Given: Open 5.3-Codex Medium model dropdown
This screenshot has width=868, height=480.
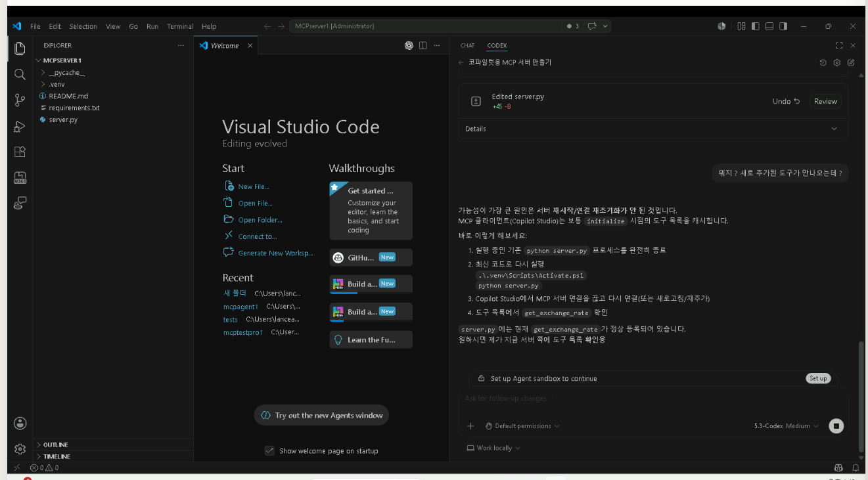Looking at the screenshot, I should click(x=787, y=426).
